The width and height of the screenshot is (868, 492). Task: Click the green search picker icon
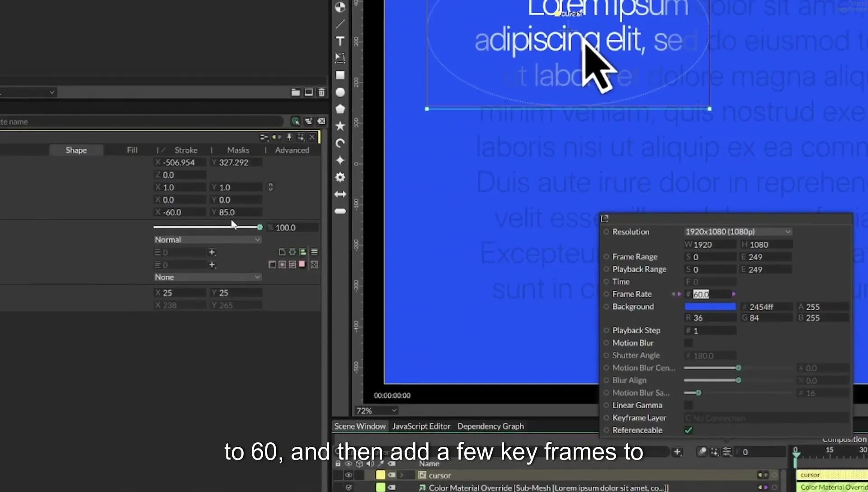[295, 121]
